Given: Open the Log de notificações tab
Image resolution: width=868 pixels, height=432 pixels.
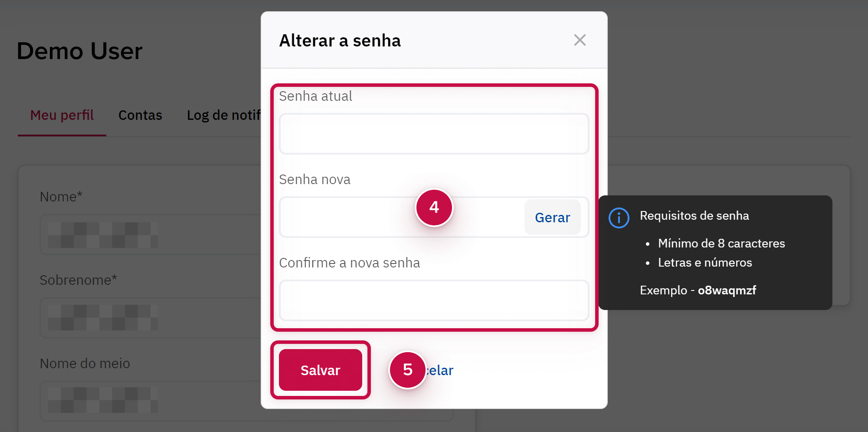Looking at the screenshot, I should (x=223, y=115).
